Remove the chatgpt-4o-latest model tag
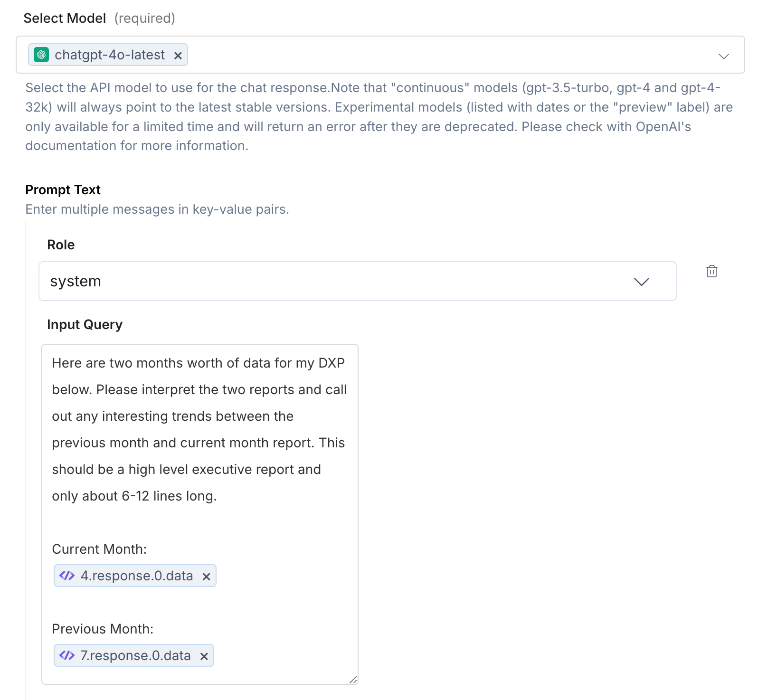This screenshot has height=700, width=758. point(178,56)
